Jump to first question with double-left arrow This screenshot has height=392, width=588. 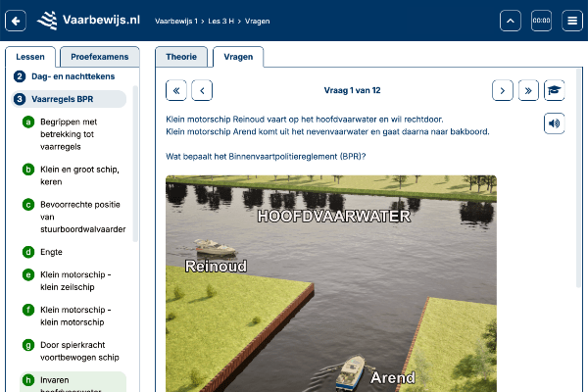click(176, 90)
